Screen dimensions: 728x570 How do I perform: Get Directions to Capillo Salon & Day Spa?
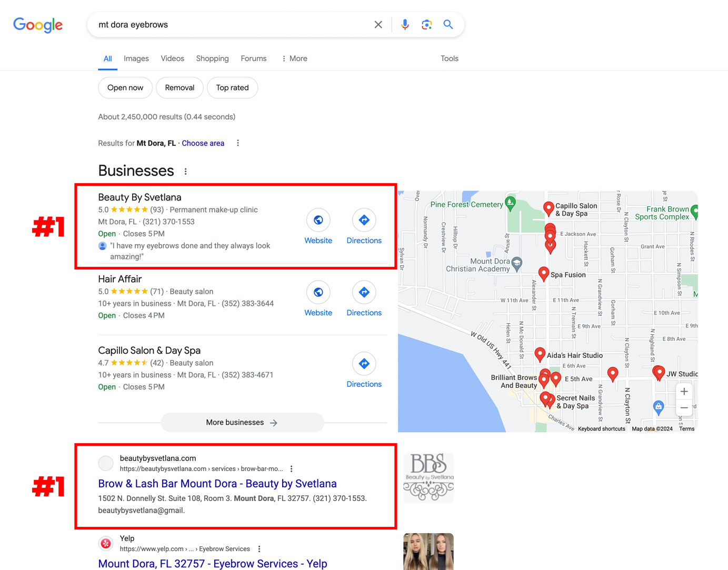point(364,364)
